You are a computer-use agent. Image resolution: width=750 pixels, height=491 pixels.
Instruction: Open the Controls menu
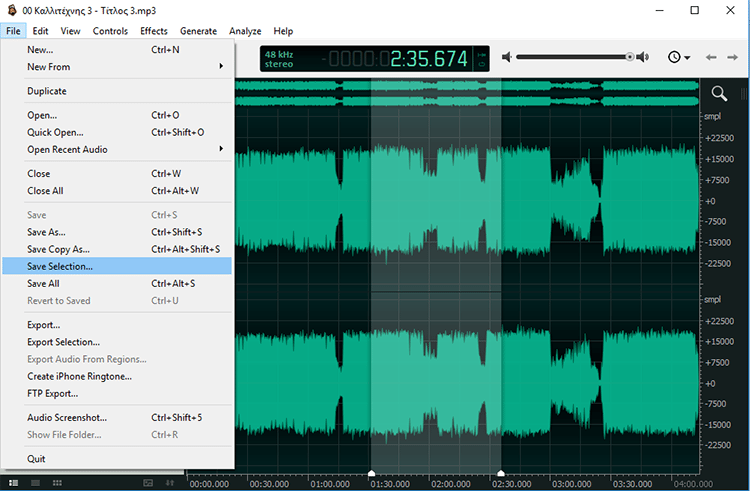[110, 31]
